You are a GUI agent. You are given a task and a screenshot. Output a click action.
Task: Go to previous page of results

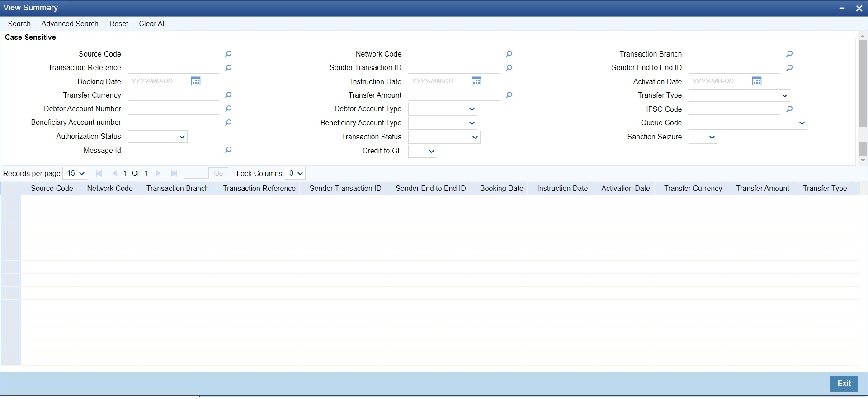(x=114, y=173)
